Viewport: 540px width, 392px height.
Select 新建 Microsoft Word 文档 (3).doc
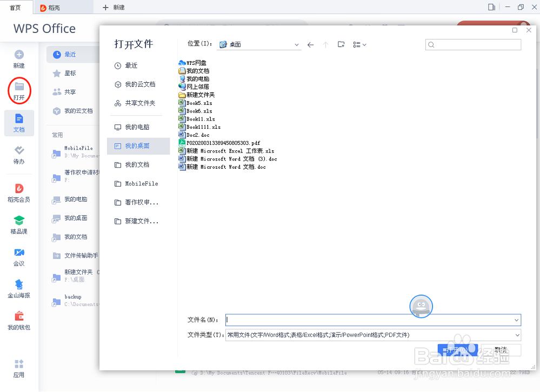pos(228,158)
